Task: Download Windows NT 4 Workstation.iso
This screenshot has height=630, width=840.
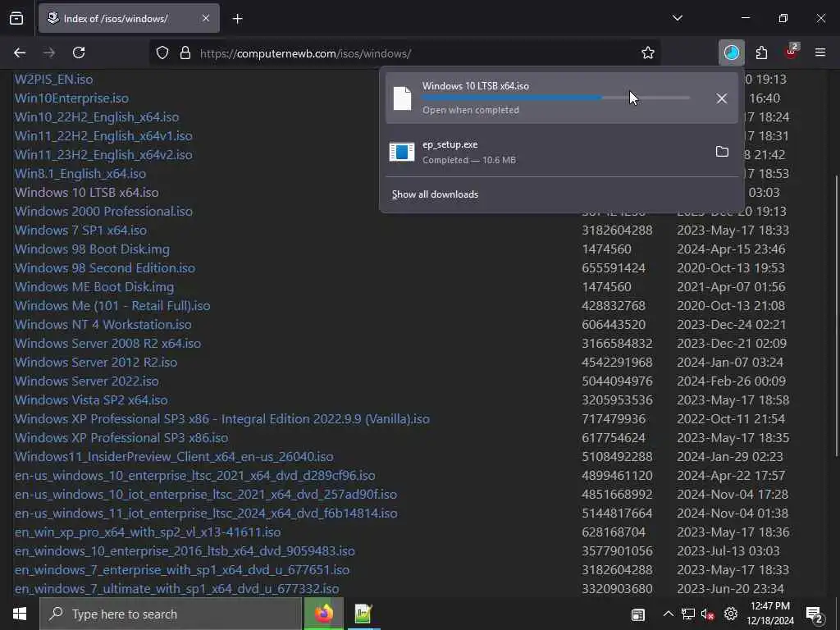Action: pyautogui.click(x=103, y=324)
